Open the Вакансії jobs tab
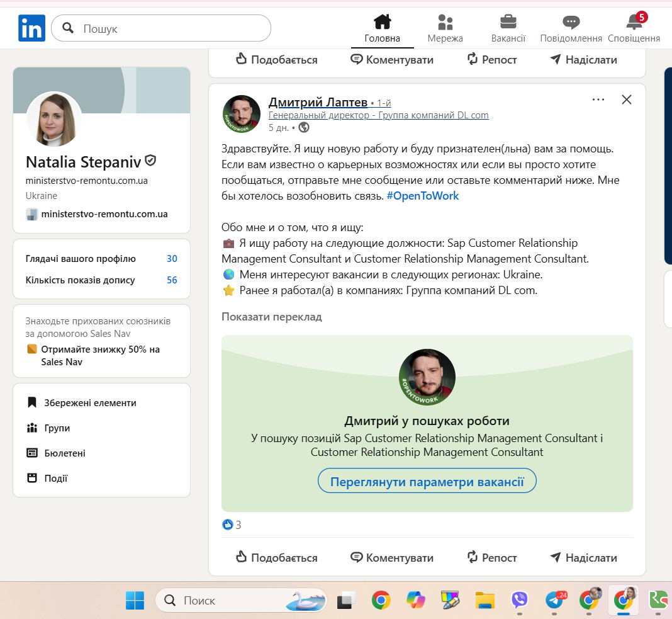Viewport: 672px width, 619px height. coord(508,28)
